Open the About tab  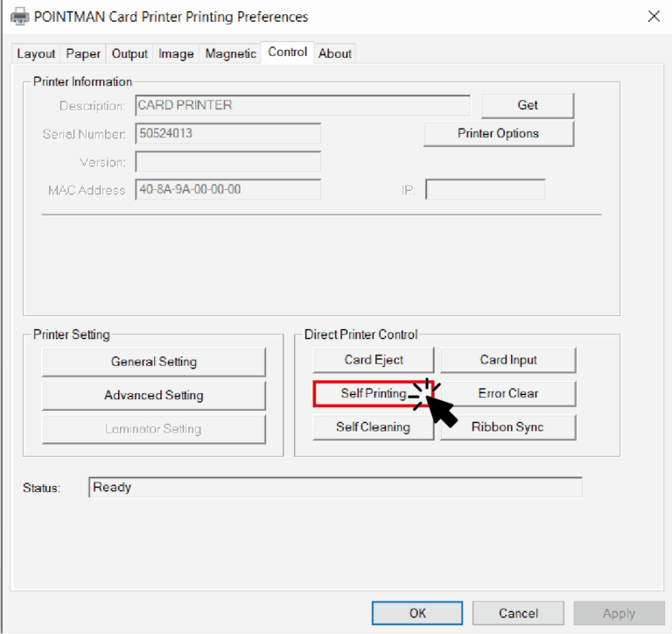[335, 53]
